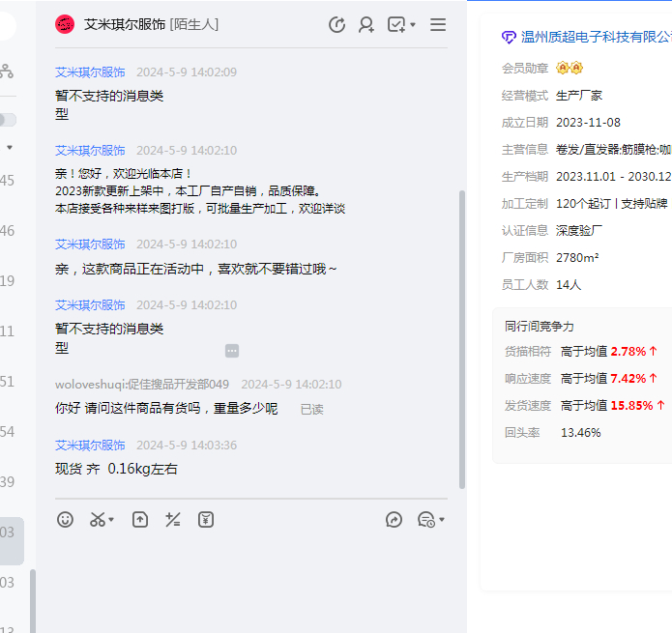Screen dimensions: 672x633
Task: Open the hamburger menu in chat header
Action: tap(438, 25)
